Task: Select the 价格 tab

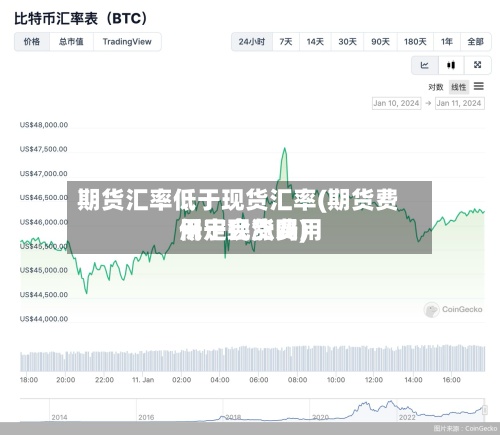Action: click(x=32, y=42)
